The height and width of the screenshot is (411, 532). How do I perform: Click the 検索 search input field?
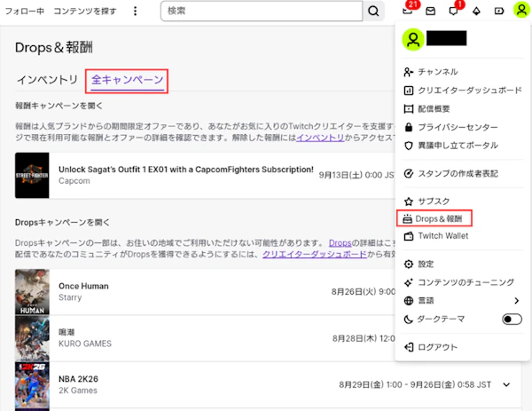click(262, 11)
